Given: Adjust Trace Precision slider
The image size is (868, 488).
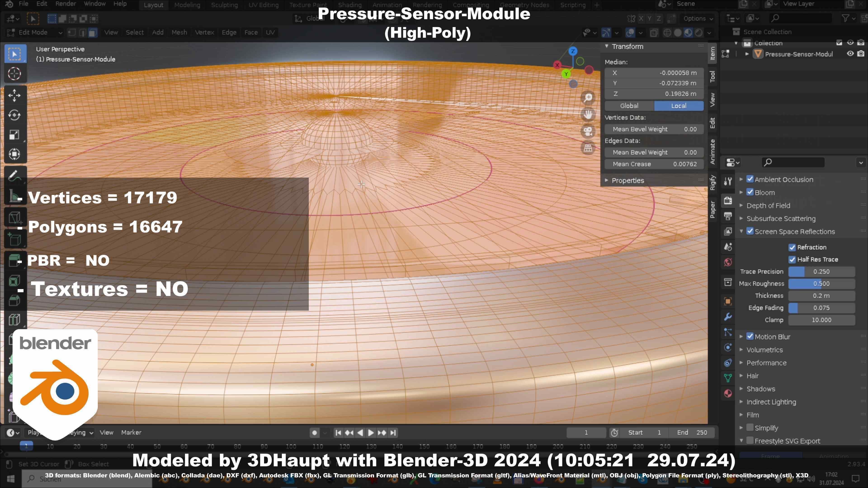Looking at the screenshot, I should [x=821, y=272].
